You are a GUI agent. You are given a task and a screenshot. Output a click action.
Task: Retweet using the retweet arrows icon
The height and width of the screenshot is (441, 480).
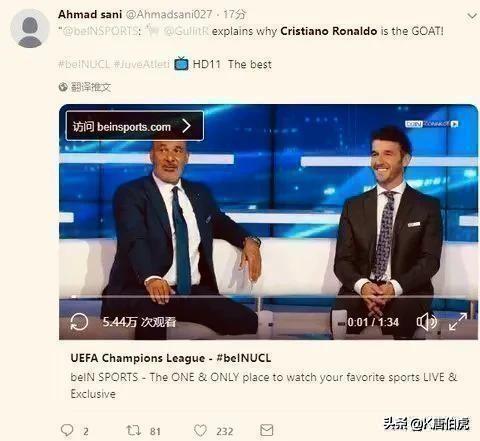pyautogui.click(x=134, y=430)
